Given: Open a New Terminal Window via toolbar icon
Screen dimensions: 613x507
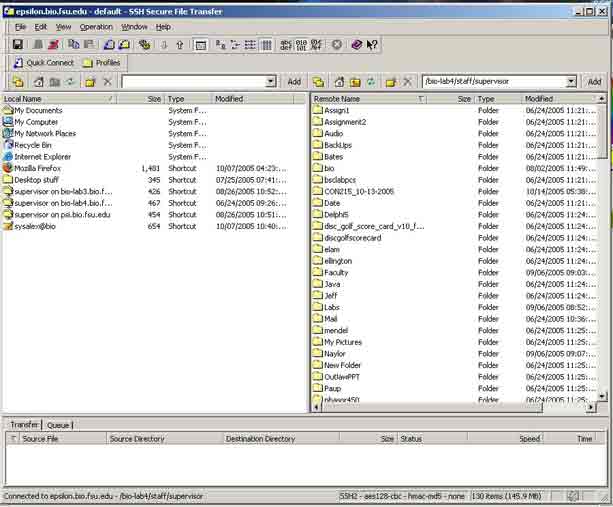Looking at the screenshot, I should (x=109, y=45).
